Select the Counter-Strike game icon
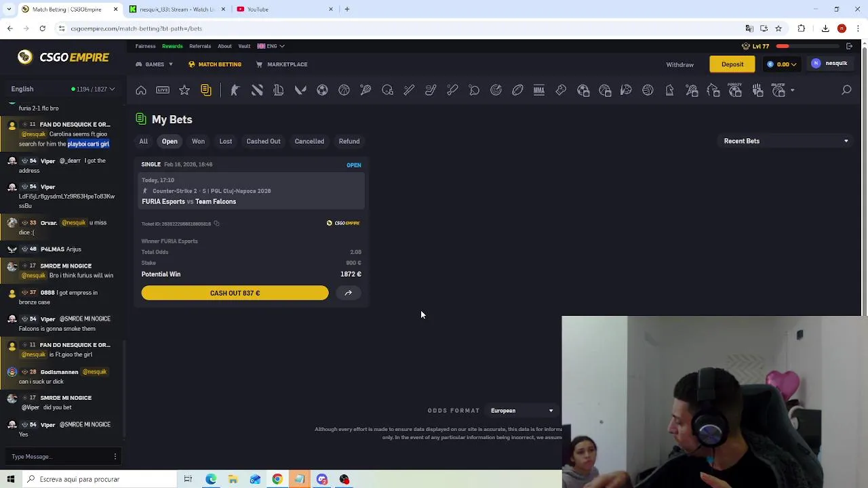 click(235, 90)
